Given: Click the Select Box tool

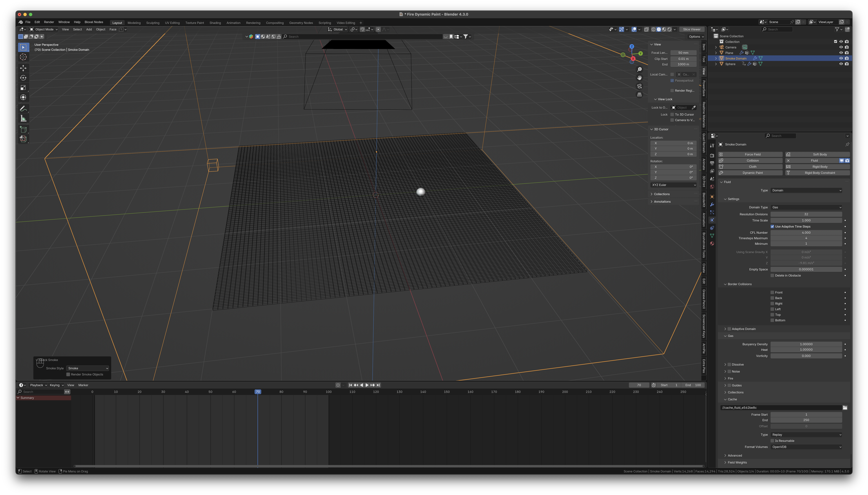Looking at the screenshot, I should [x=23, y=47].
